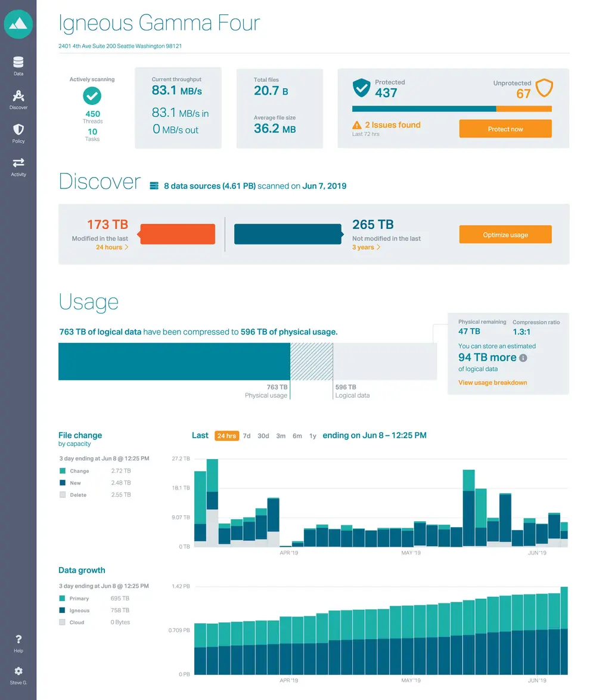This screenshot has width=590, height=700.
Task: Click the 47 TB physical remaining value
Action: tap(469, 332)
